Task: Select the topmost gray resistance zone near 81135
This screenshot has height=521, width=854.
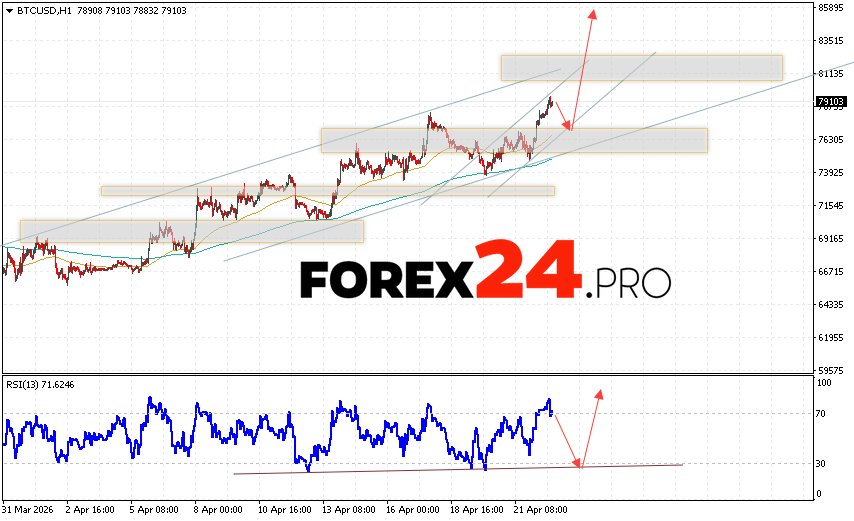Action: click(x=640, y=67)
